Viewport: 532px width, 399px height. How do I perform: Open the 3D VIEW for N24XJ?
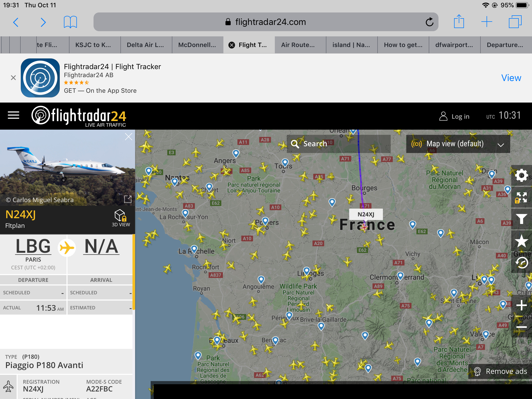coord(121,218)
